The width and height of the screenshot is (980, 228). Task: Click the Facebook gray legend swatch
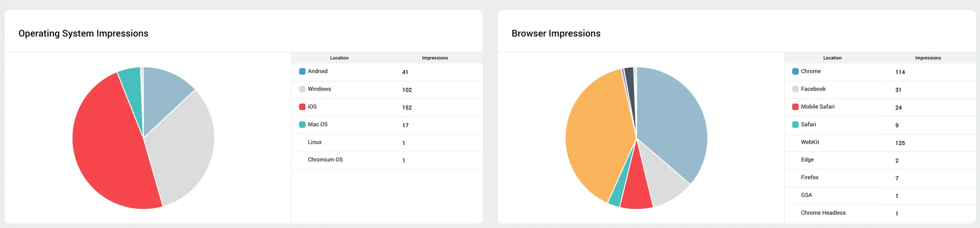click(x=795, y=89)
